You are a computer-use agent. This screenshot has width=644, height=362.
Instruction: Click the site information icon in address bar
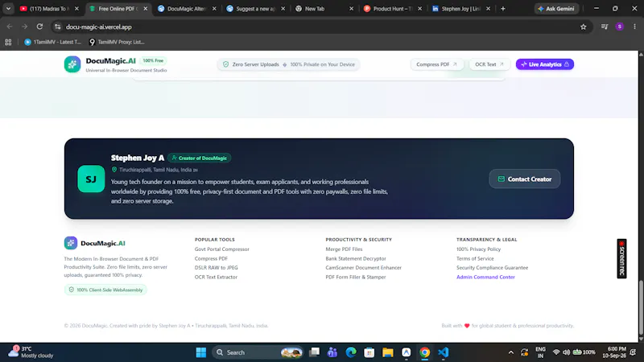pos(57,27)
